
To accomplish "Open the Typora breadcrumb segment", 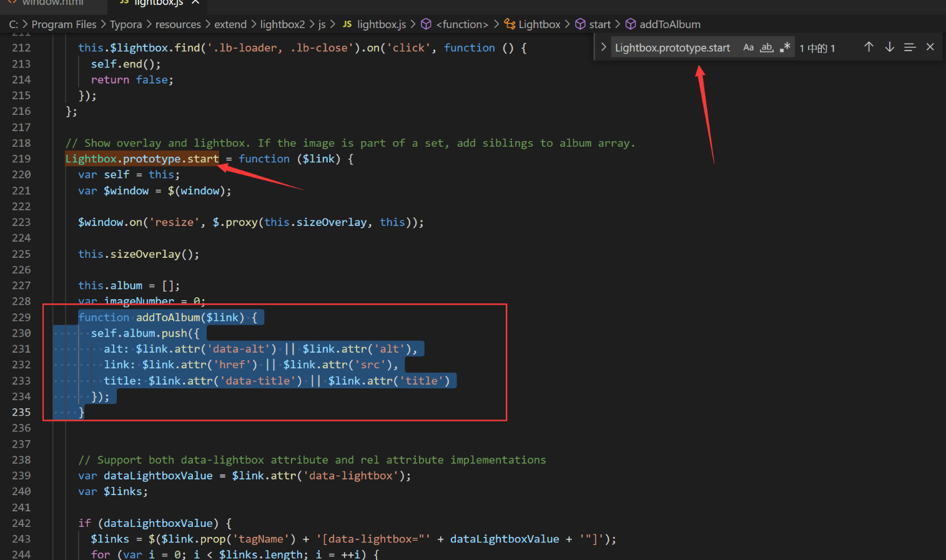I will (126, 24).
